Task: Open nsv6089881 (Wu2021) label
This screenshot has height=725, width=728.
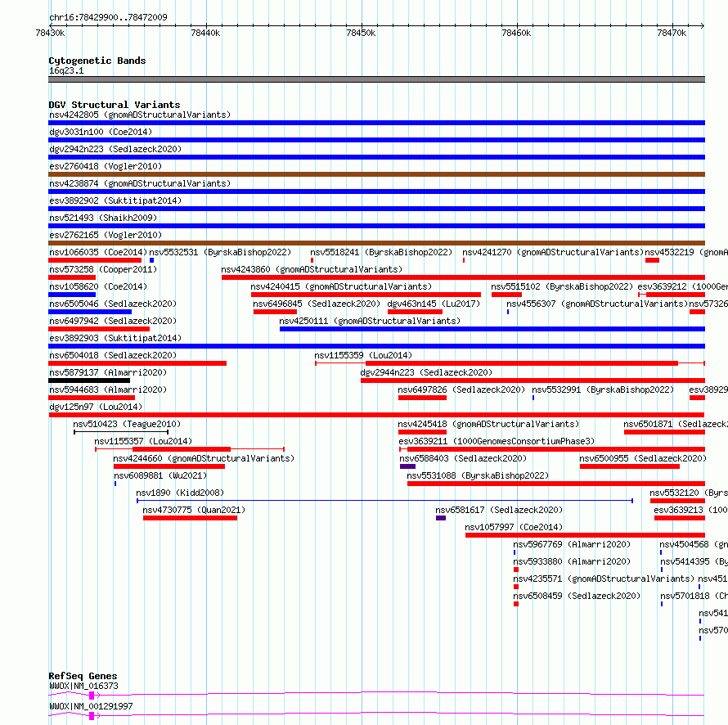Action: pyautogui.click(x=160, y=475)
